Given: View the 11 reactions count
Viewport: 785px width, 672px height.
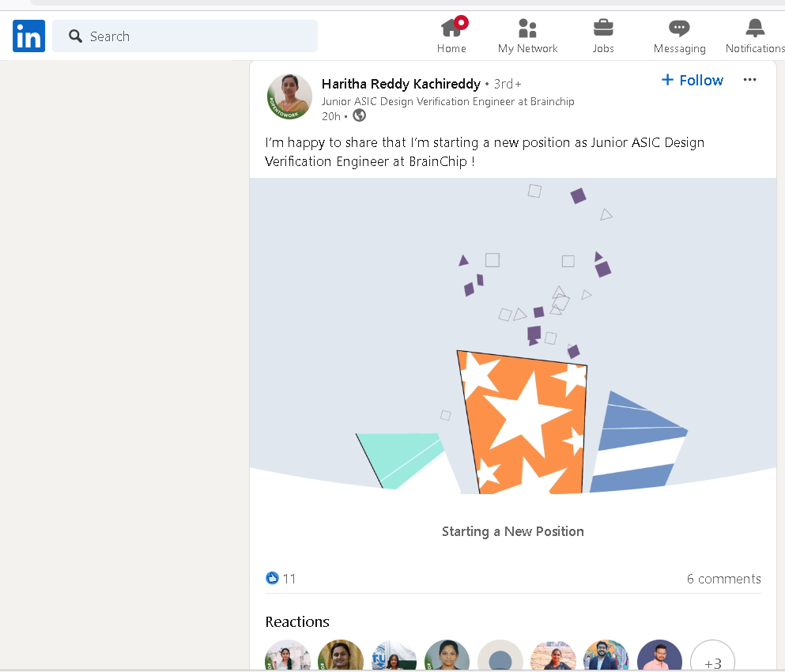Looking at the screenshot, I should point(289,579).
